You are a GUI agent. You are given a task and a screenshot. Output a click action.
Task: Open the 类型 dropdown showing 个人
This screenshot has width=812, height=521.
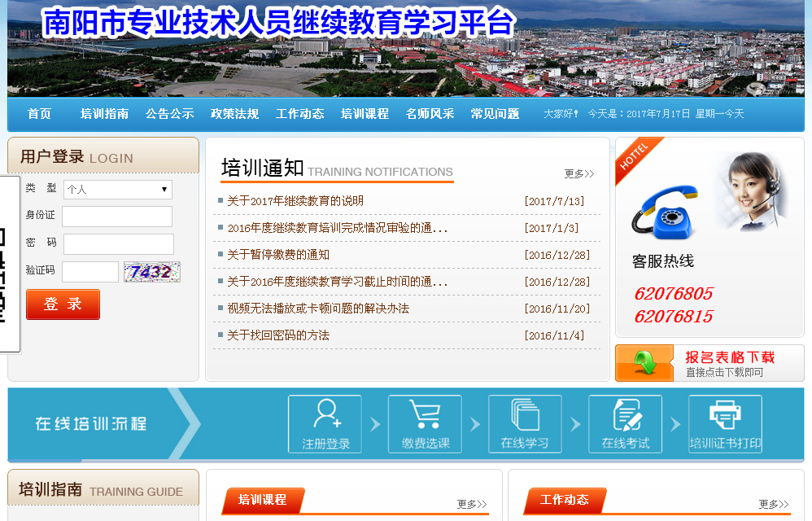[x=118, y=189]
